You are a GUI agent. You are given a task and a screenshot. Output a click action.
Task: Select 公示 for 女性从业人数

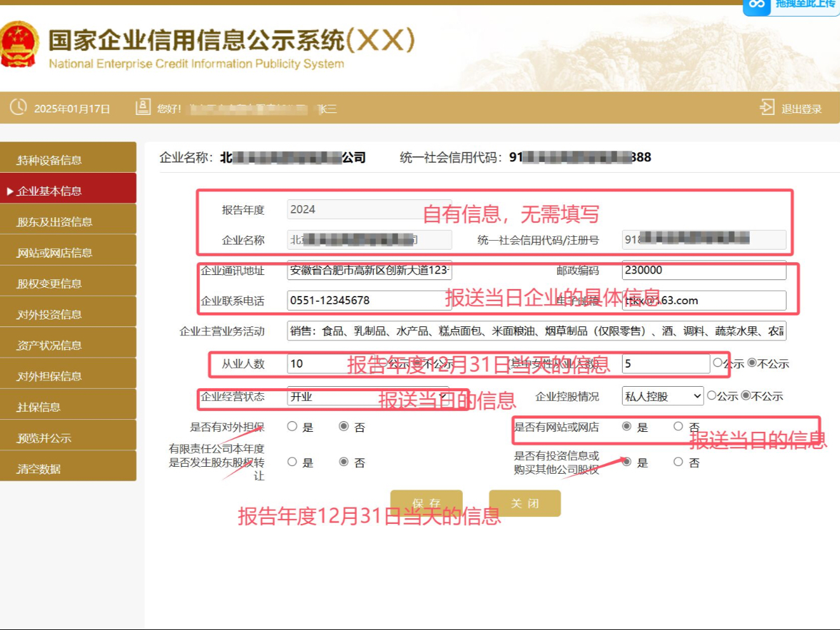point(717,363)
